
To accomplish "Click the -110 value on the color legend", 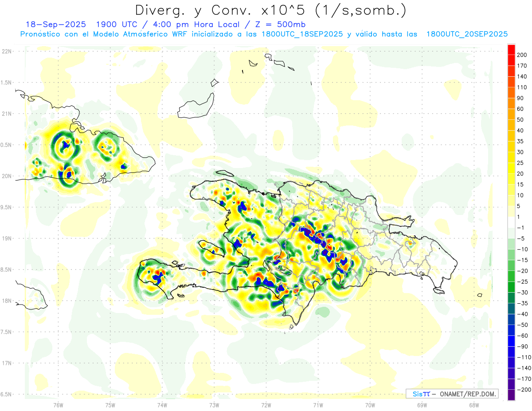I will pyautogui.click(x=521, y=357).
